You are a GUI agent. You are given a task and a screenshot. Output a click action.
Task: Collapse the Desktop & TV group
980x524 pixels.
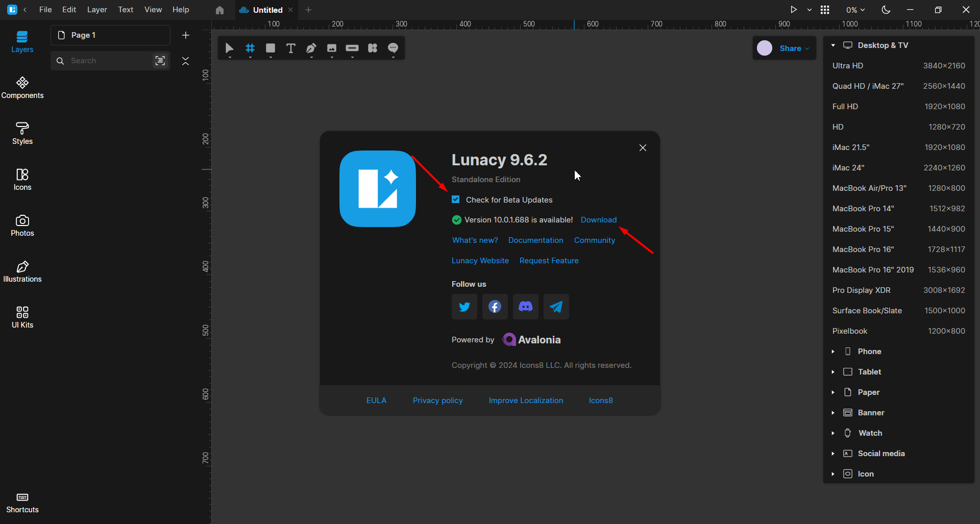tap(833, 45)
